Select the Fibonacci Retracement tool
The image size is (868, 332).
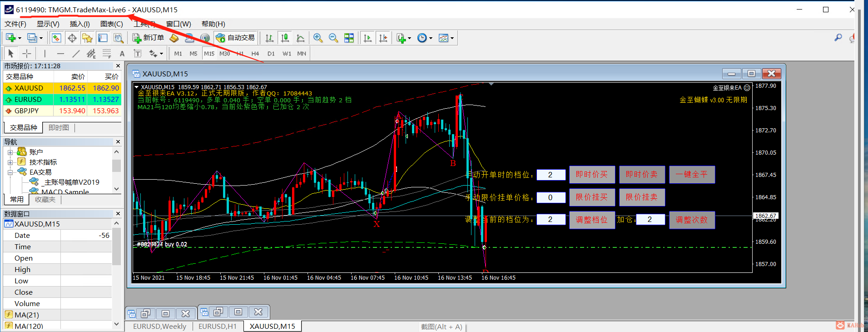(x=107, y=54)
